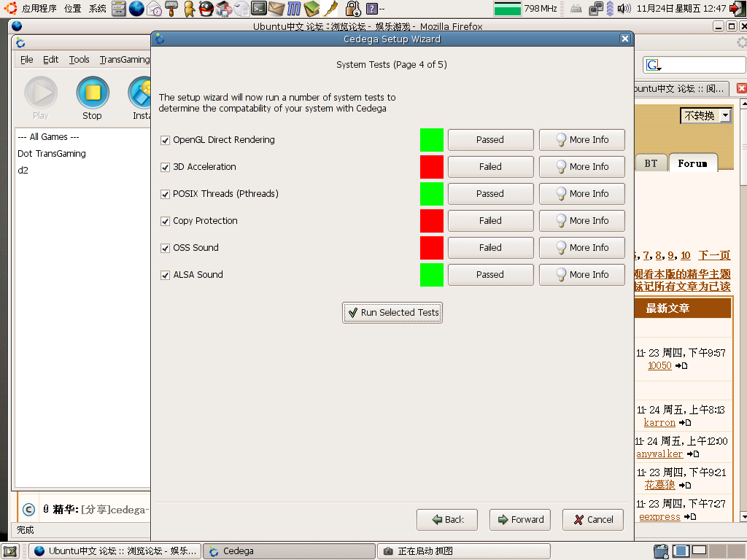Click the printer icon in the system tray
Image resolution: width=747 pixels, height=560 pixels.
pos(576,9)
